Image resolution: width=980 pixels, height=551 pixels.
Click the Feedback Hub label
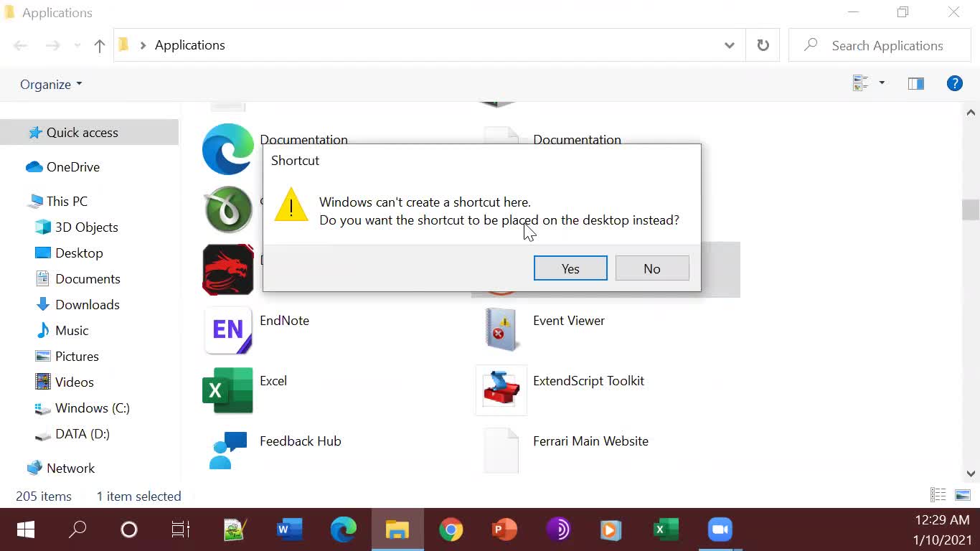point(300,441)
